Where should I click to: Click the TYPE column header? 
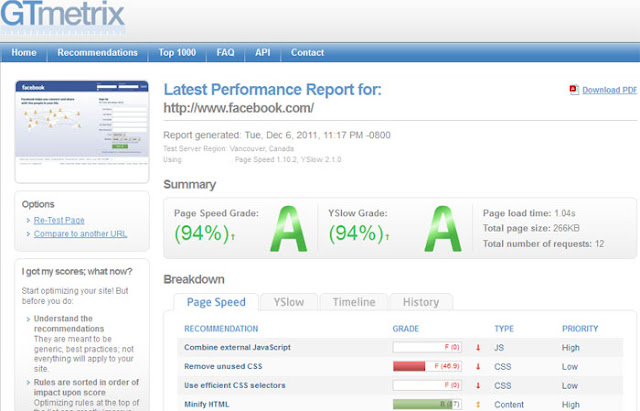tap(504, 329)
